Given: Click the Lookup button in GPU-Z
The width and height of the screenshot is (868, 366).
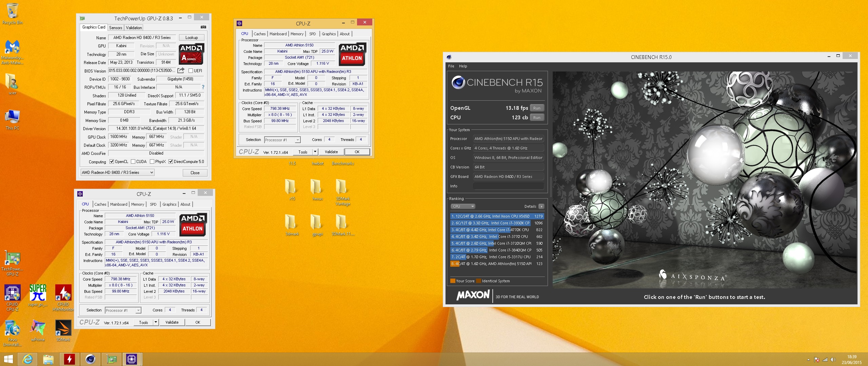Looking at the screenshot, I should [192, 38].
